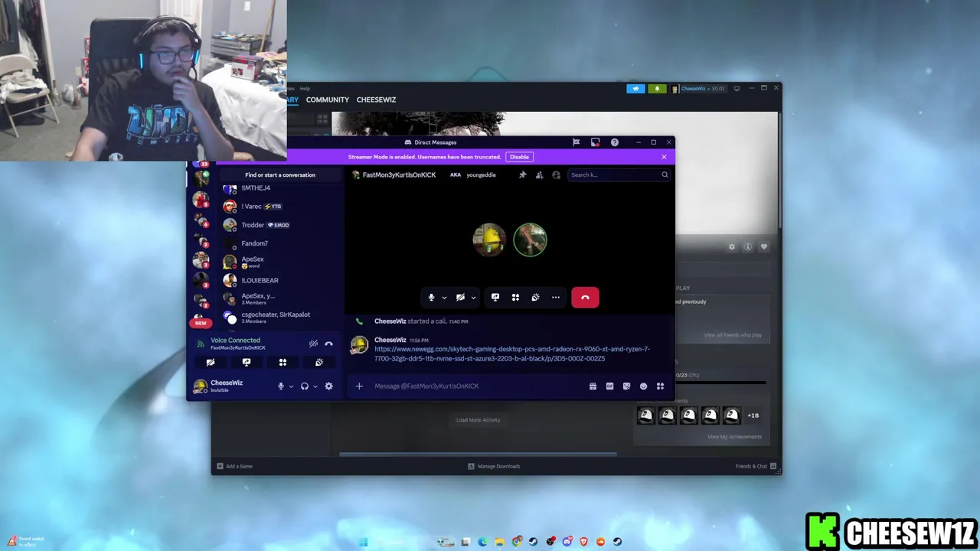The width and height of the screenshot is (980, 551).
Task: Open Discord Help question mark icon
Action: click(614, 142)
